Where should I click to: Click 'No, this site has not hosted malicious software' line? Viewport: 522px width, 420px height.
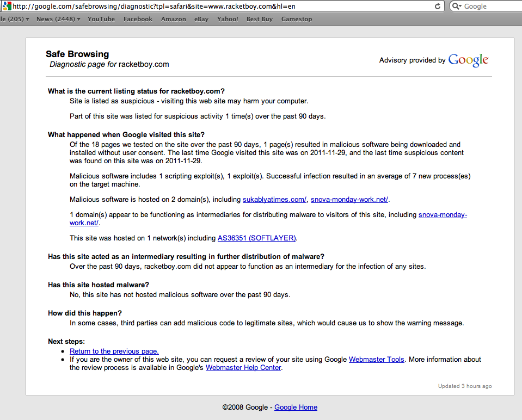180,294
